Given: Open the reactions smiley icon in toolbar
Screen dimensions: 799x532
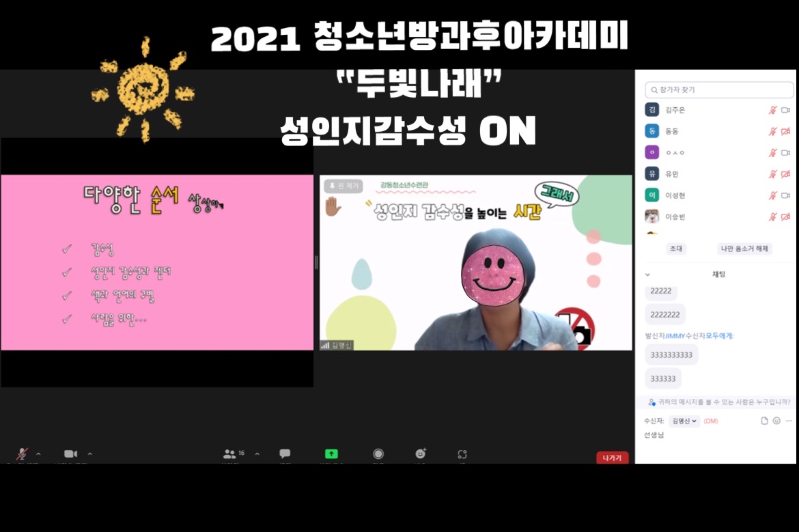Looking at the screenshot, I should point(420,453).
